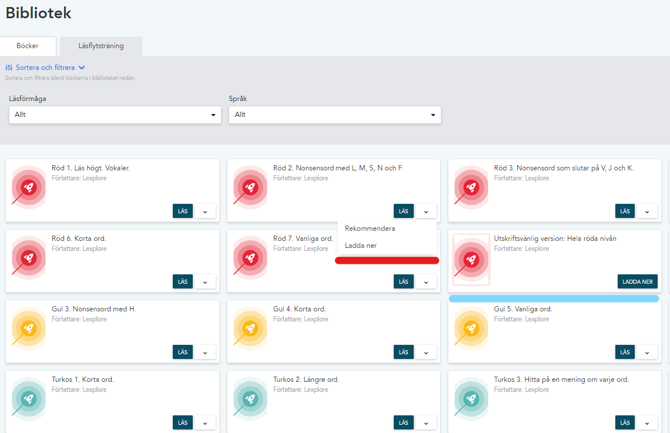
Task: Open the Läsförmåga dropdown
Action: [114, 115]
